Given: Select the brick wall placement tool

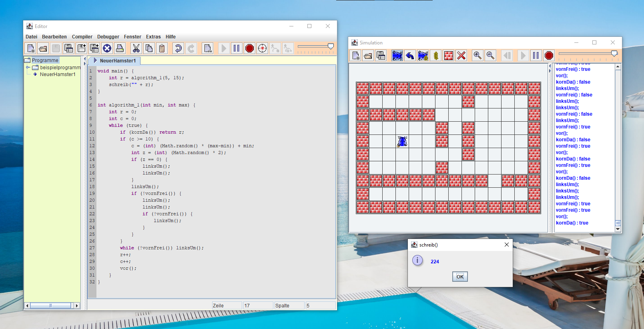Looking at the screenshot, I should coord(449,56).
